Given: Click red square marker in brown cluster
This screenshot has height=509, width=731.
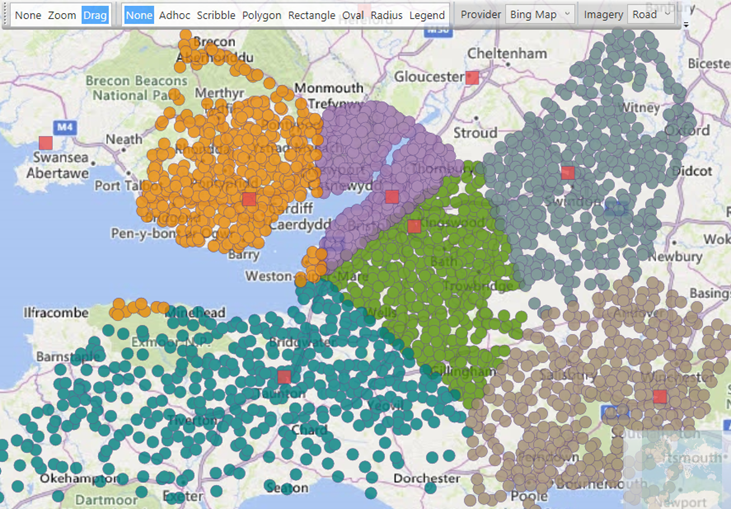Looking at the screenshot, I should point(659,397).
